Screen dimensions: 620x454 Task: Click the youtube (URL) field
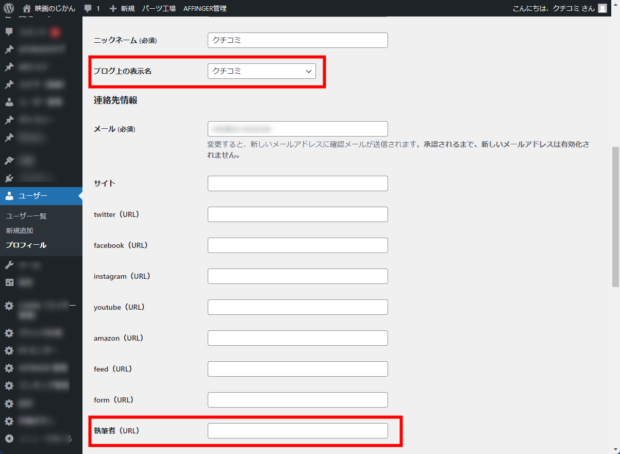(x=297, y=307)
